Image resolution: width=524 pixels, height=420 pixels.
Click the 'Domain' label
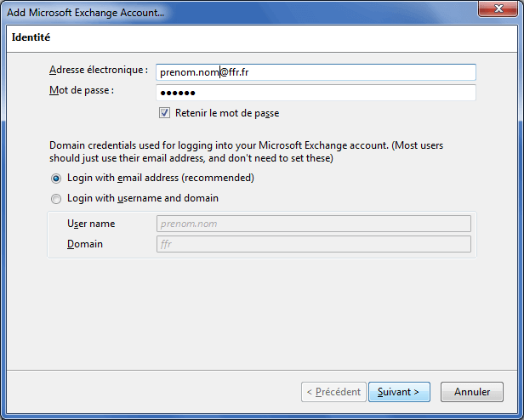pos(85,244)
